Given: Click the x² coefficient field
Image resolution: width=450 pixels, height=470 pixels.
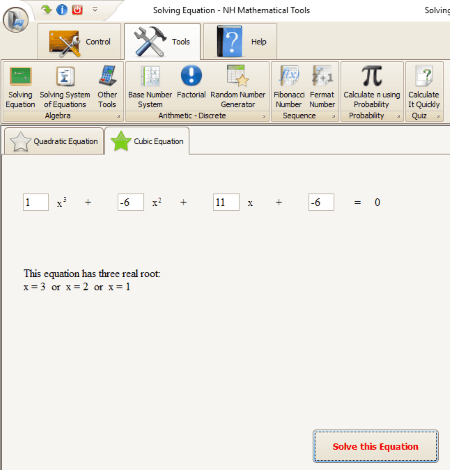Looking at the screenshot, I should pos(131,202).
